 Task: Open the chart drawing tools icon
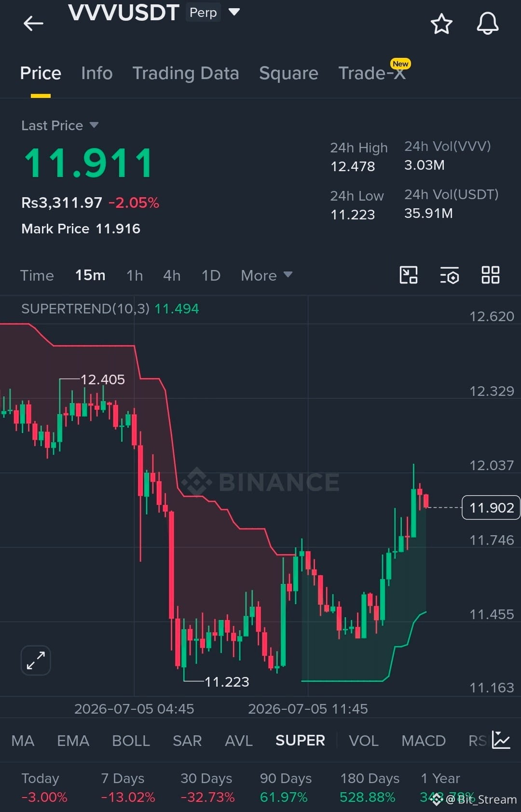pyautogui.click(x=409, y=275)
